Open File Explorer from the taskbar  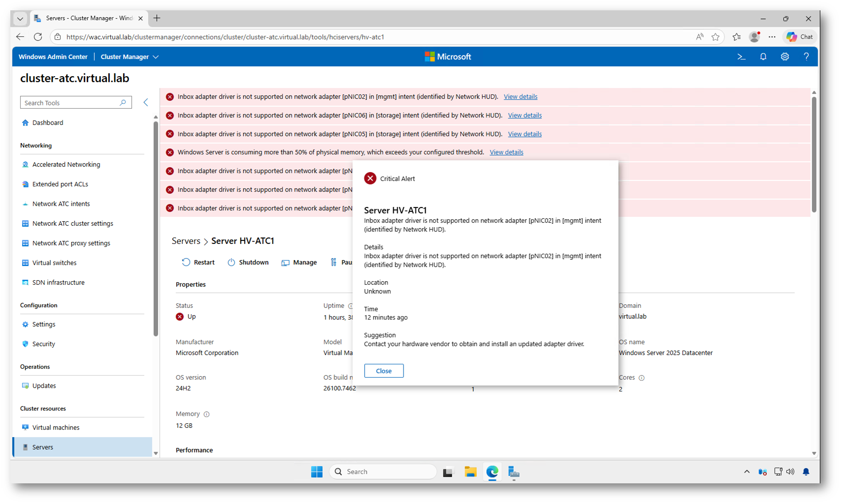coord(470,472)
